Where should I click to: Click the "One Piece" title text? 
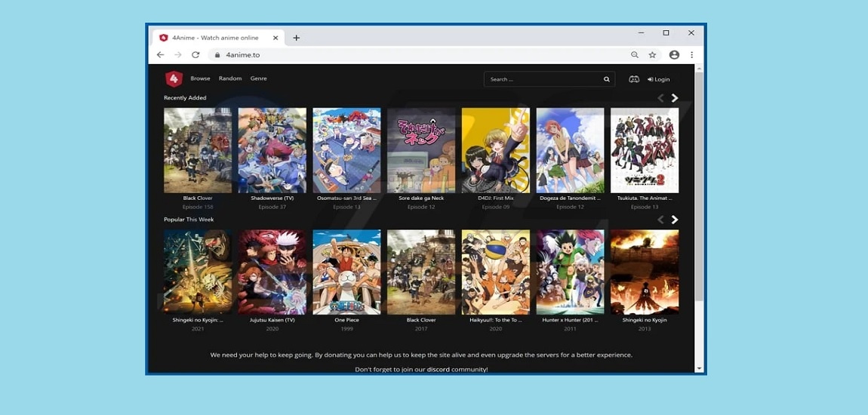point(346,320)
